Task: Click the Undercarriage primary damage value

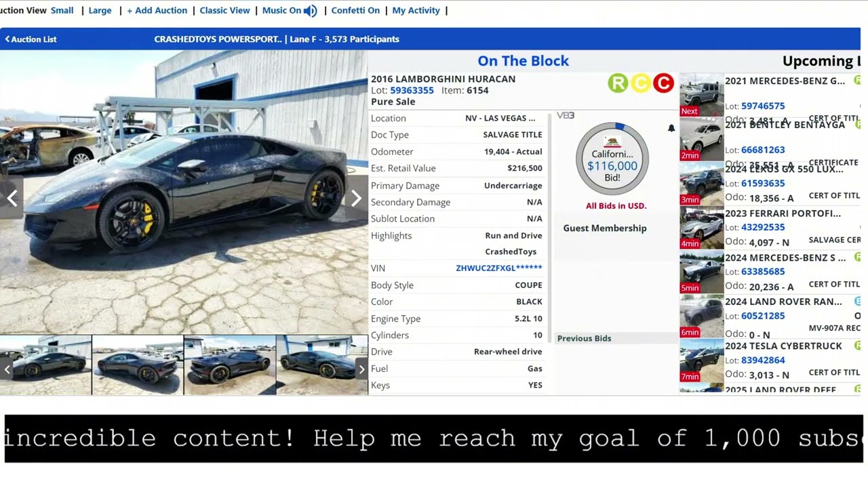Action: coord(513,186)
